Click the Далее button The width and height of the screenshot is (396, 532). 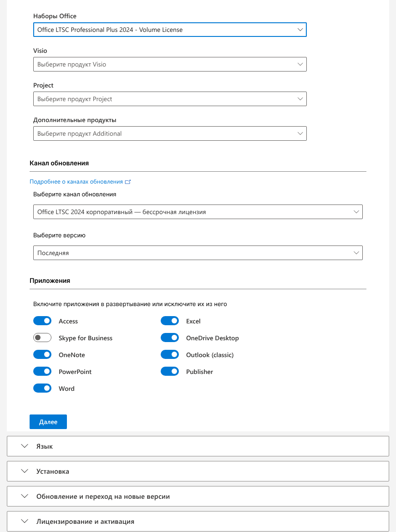click(x=48, y=422)
